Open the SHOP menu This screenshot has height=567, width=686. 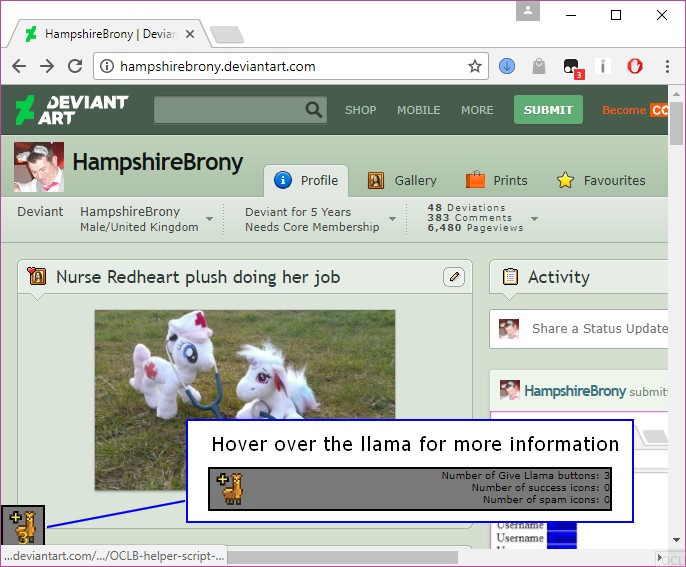[360, 110]
